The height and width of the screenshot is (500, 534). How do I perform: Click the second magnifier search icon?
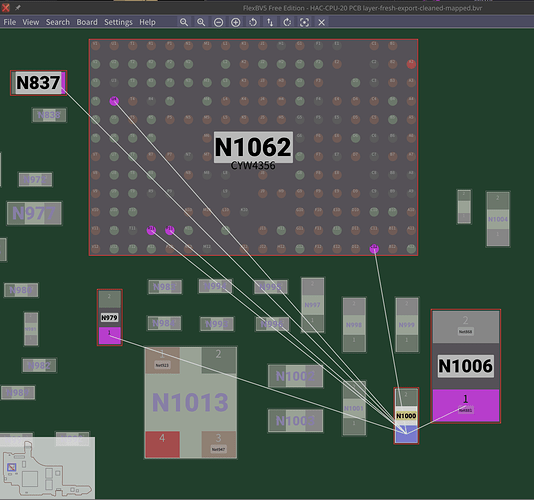pos(201,22)
